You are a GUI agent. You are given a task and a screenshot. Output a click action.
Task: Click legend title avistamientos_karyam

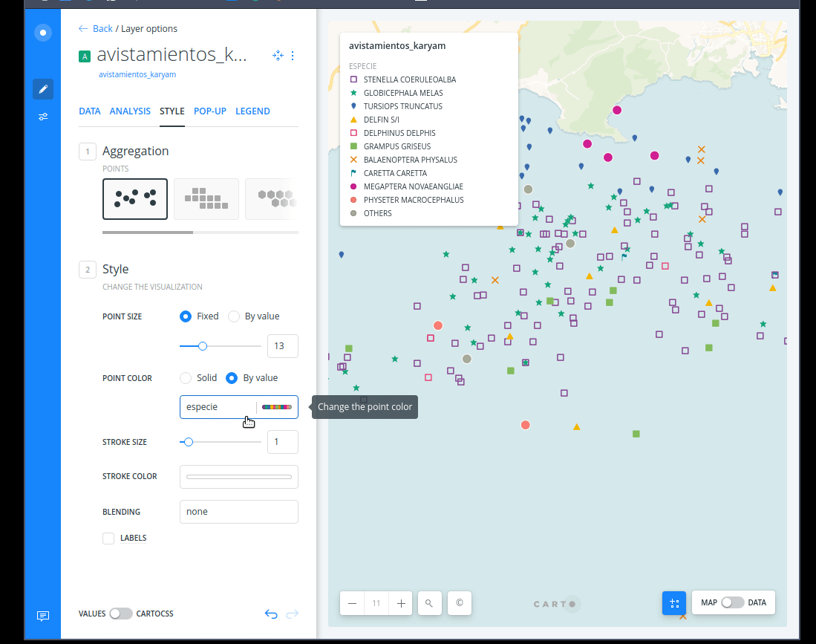[397, 46]
